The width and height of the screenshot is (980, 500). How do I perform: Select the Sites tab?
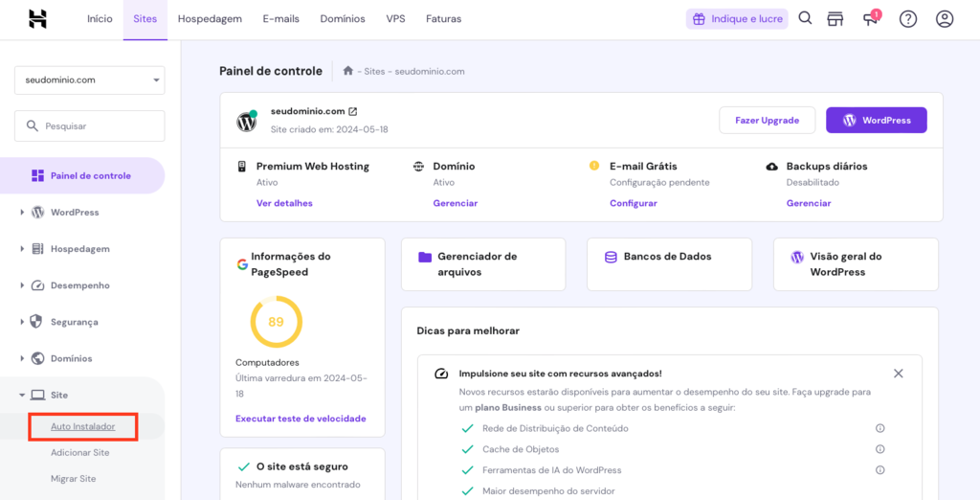point(145,19)
